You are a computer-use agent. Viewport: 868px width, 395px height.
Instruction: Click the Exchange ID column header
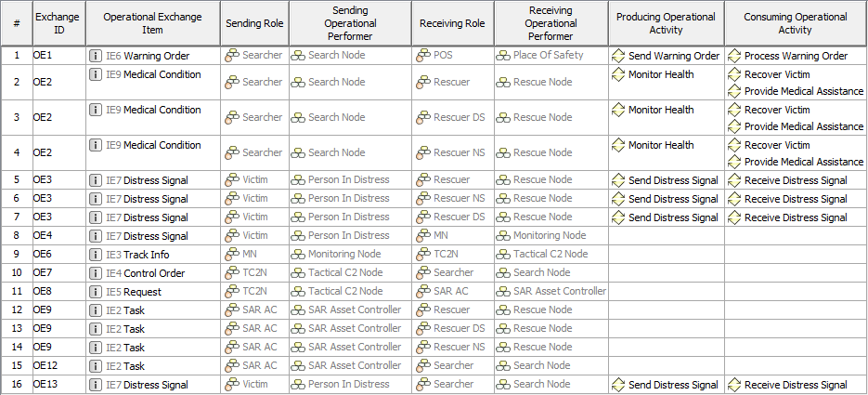pos(58,23)
